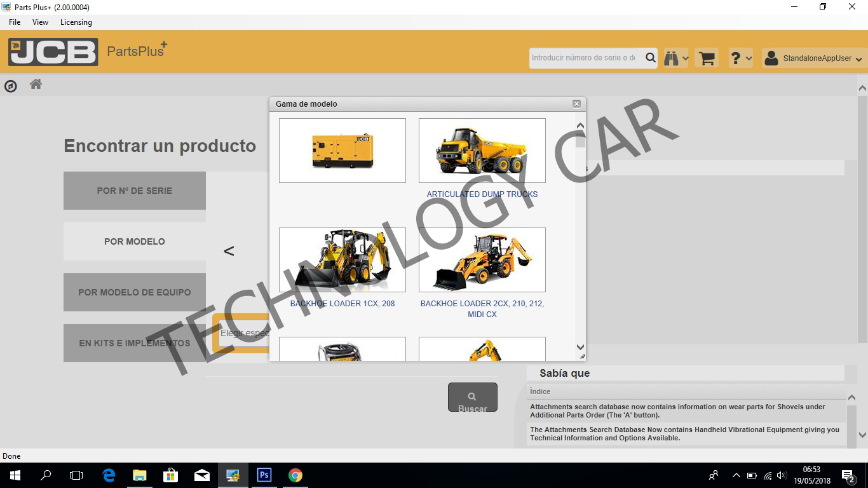Open the Windows Start menu
This screenshot has width=868, height=488.
[15, 475]
